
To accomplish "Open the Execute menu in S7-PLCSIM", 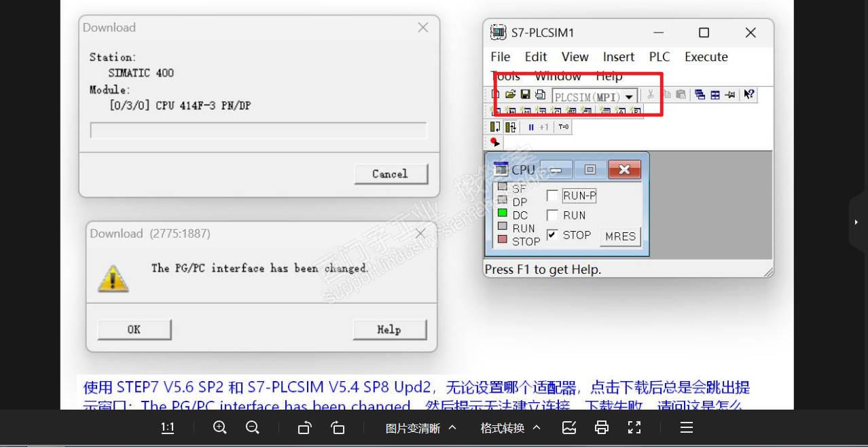I will pyautogui.click(x=706, y=57).
